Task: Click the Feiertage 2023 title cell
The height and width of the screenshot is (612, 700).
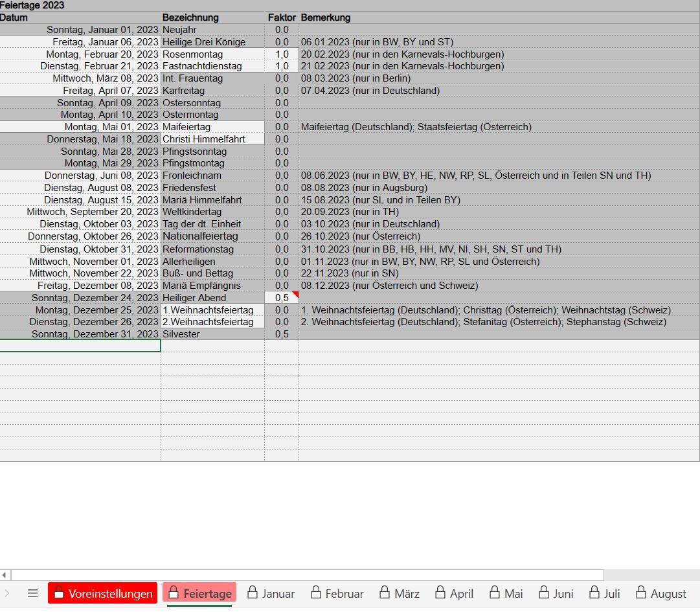Action: click(32, 5)
